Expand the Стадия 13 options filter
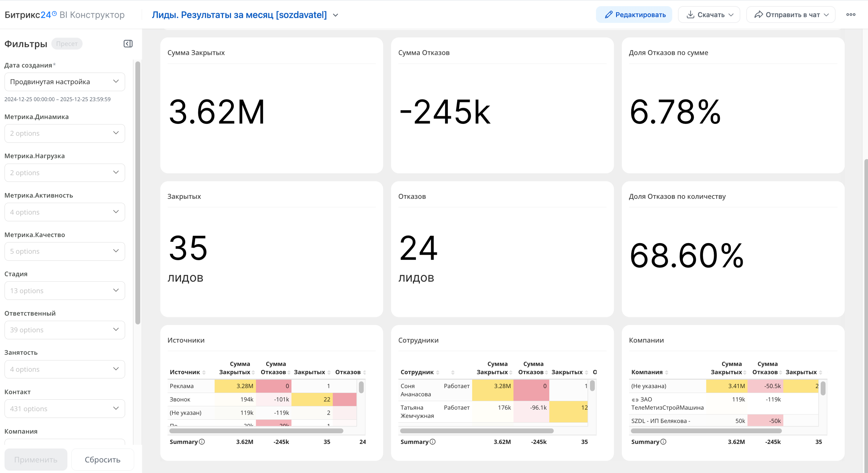 pyautogui.click(x=65, y=290)
